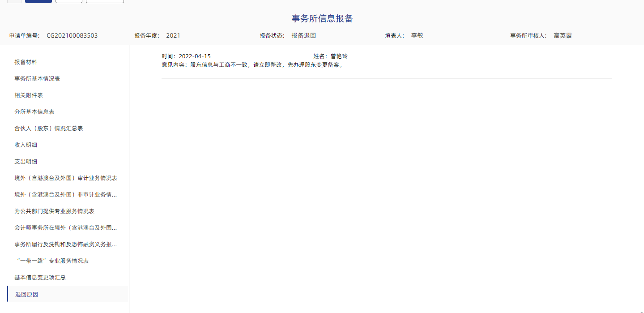Select 会计师事务所在境外 sidebar entry
Viewport: 644px width, 313px height.
point(66,228)
